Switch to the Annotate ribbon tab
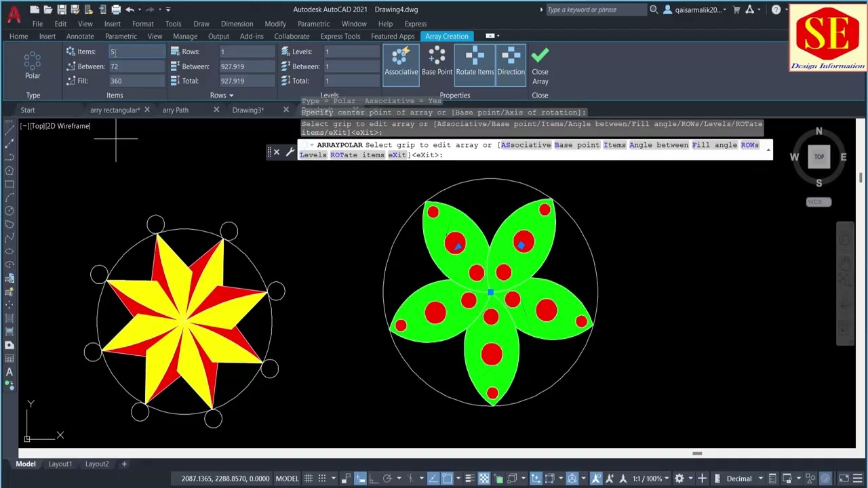The image size is (868, 488). click(x=80, y=36)
